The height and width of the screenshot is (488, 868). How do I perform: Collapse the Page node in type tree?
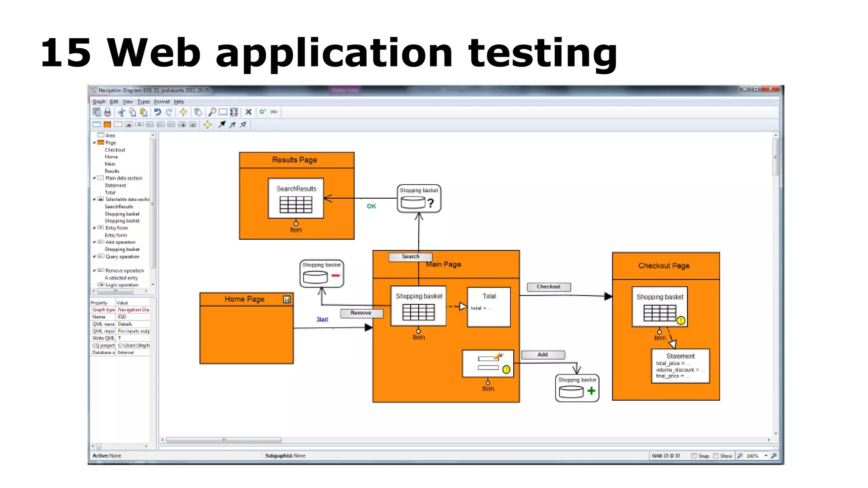[x=95, y=143]
